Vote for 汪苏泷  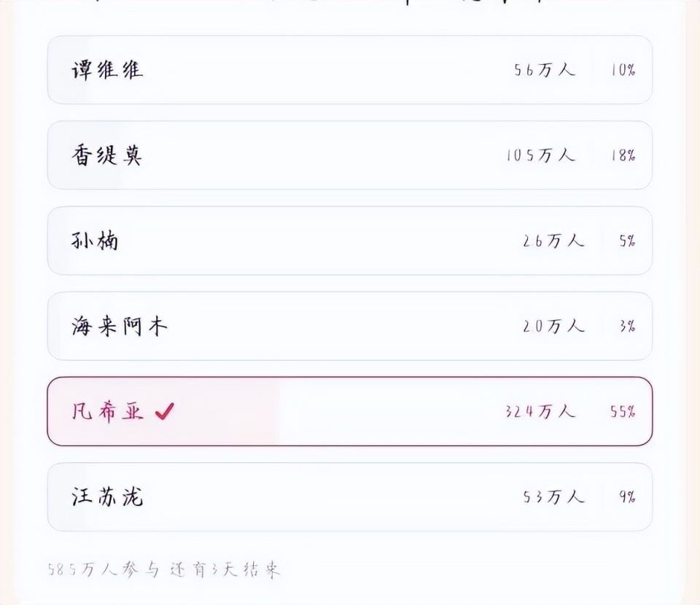click(107, 497)
